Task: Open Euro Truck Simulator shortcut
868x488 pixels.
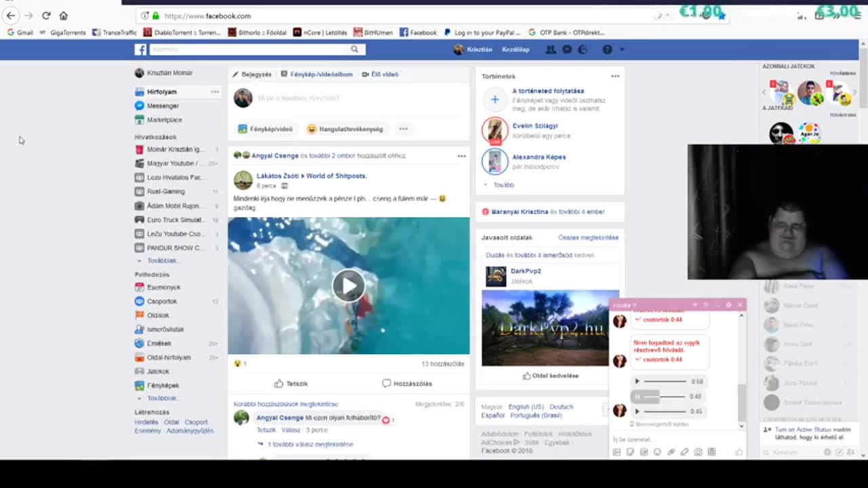Action: pyautogui.click(x=176, y=220)
